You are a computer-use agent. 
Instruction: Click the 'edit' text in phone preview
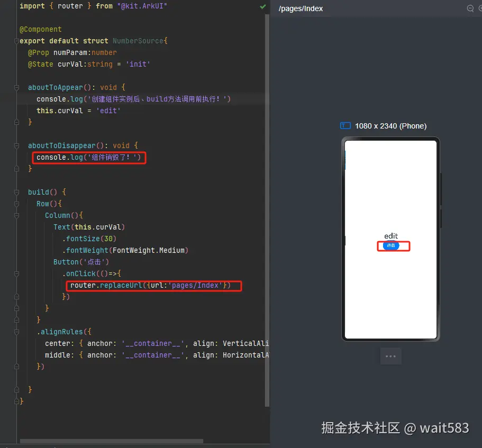390,236
